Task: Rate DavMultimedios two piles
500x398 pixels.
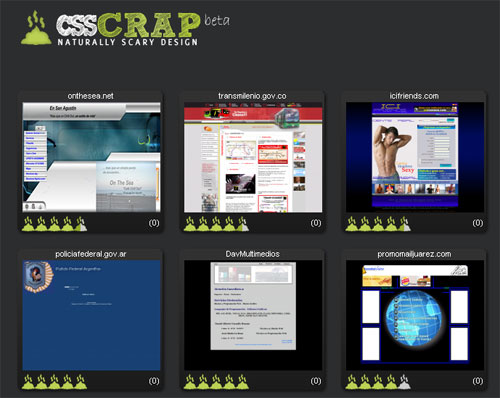Action: 203,382
